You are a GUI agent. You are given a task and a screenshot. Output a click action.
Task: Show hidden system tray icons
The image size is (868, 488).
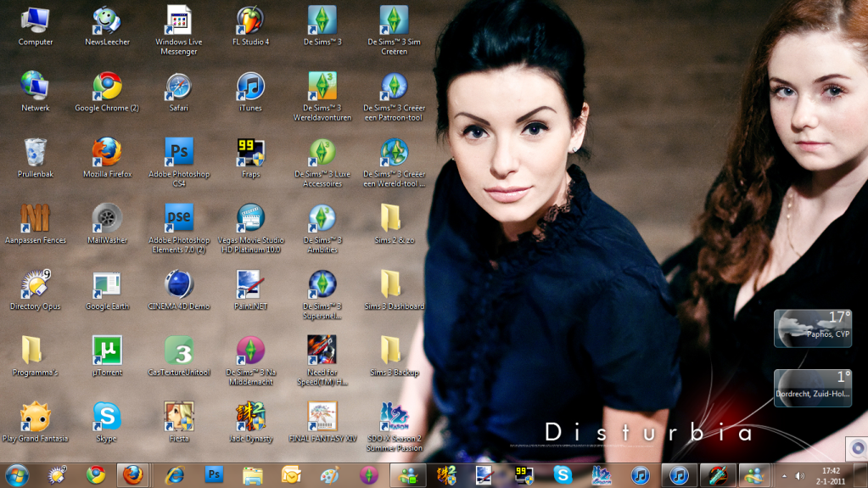[784, 476]
